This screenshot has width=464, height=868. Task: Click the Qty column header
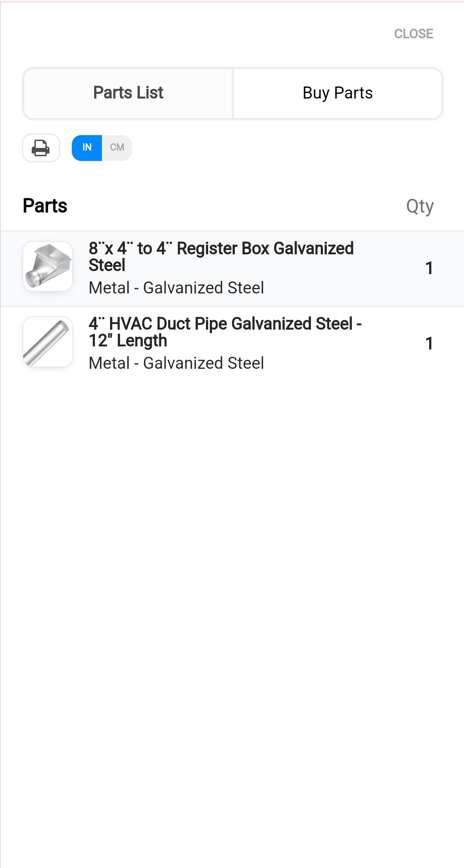(420, 206)
